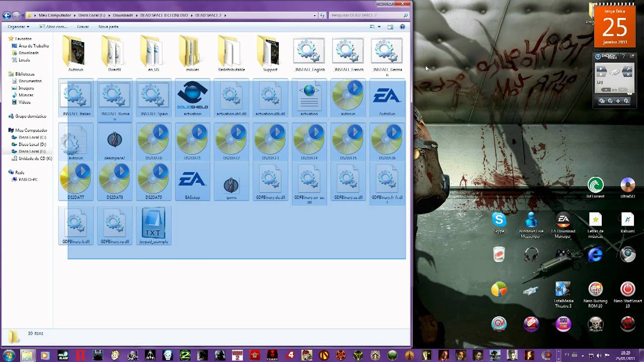Click Downloads in the address path
644x362 pixels.
pyautogui.click(x=123, y=15)
